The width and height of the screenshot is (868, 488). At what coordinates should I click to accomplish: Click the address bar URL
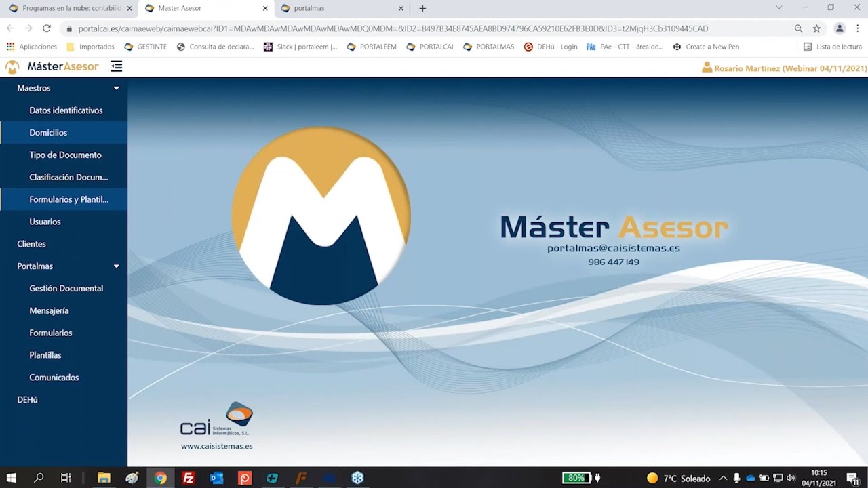(x=393, y=28)
